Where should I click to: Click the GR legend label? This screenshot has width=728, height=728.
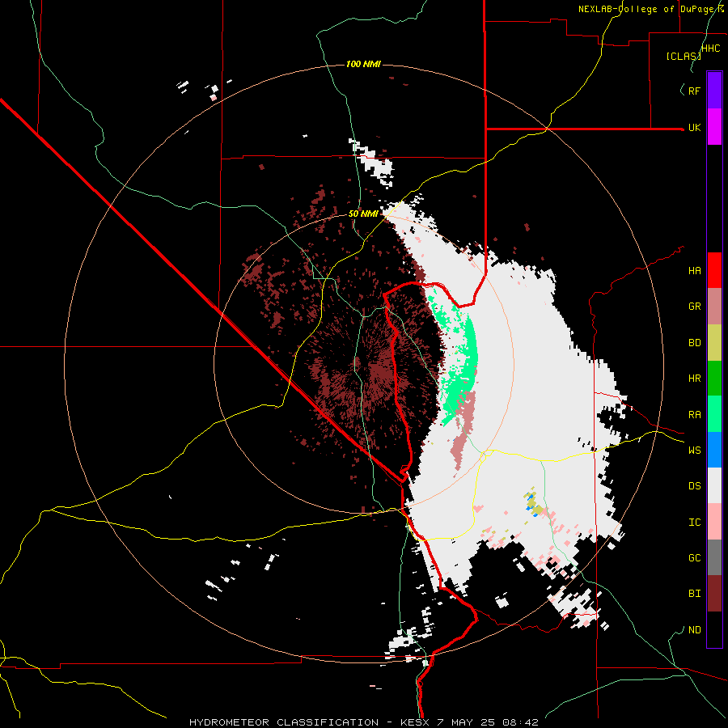point(694,307)
